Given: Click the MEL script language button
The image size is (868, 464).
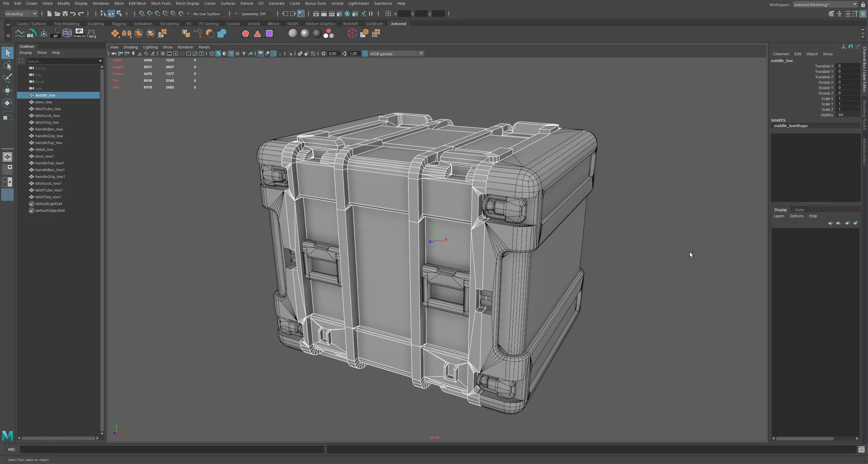Looking at the screenshot, I should (x=12, y=449).
